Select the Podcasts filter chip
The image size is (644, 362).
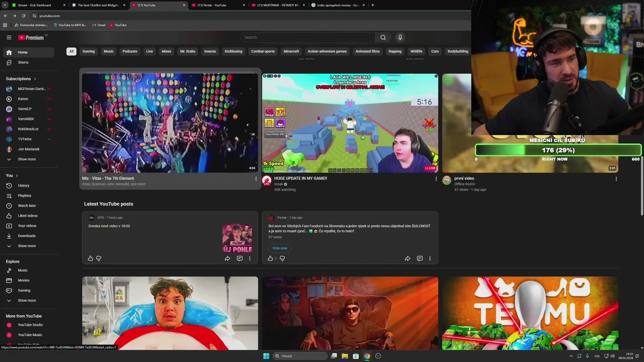[x=130, y=51]
